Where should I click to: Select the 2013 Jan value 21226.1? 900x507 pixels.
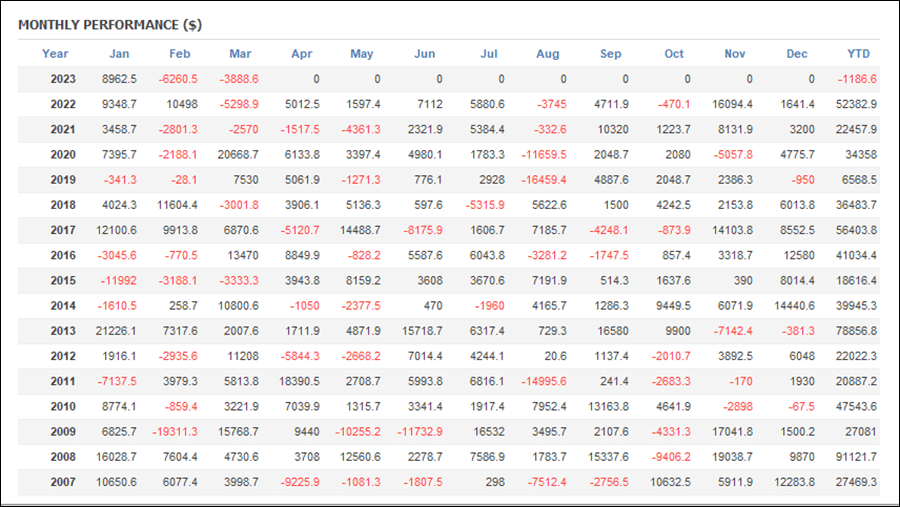click(116, 331)
